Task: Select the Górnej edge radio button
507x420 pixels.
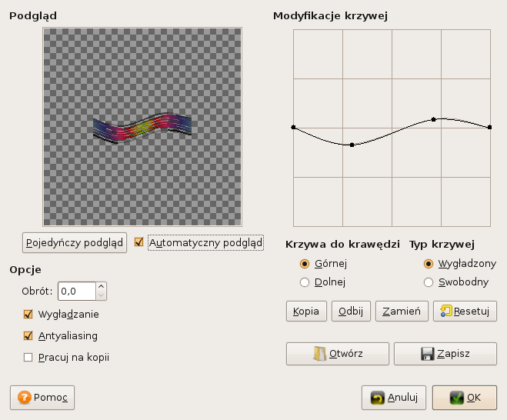Action: [x=305, y=264]
